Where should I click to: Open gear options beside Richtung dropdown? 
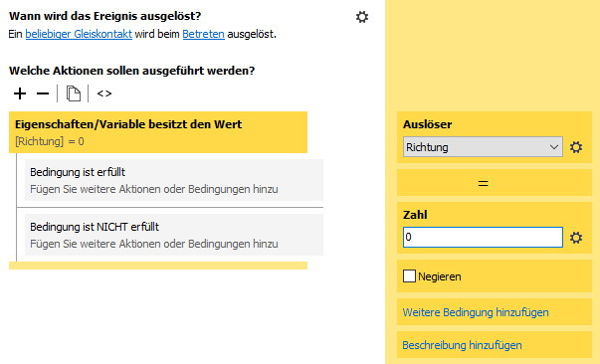coord(576,147)
